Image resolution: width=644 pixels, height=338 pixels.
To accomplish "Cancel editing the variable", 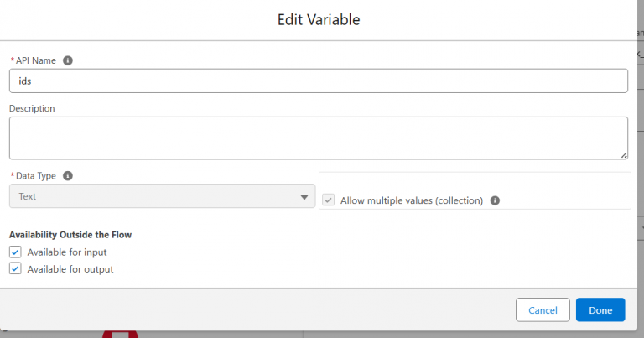I will point(543,310).
